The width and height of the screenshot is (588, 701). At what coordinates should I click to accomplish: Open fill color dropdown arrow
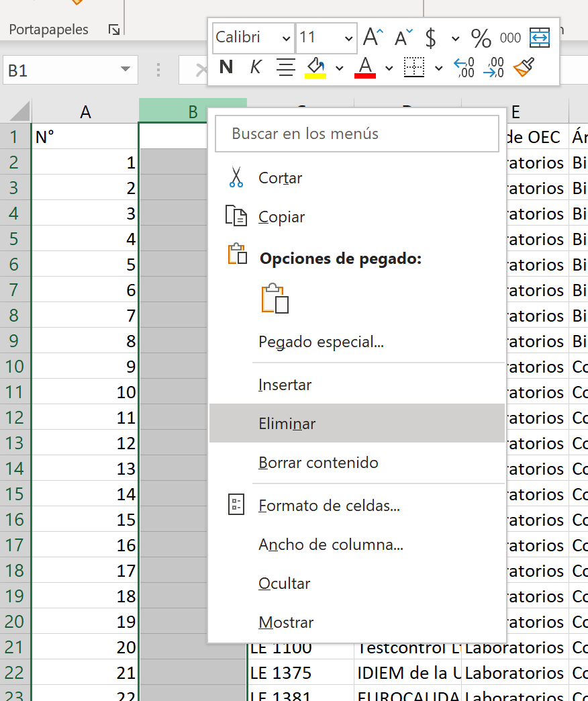(340, 68)
